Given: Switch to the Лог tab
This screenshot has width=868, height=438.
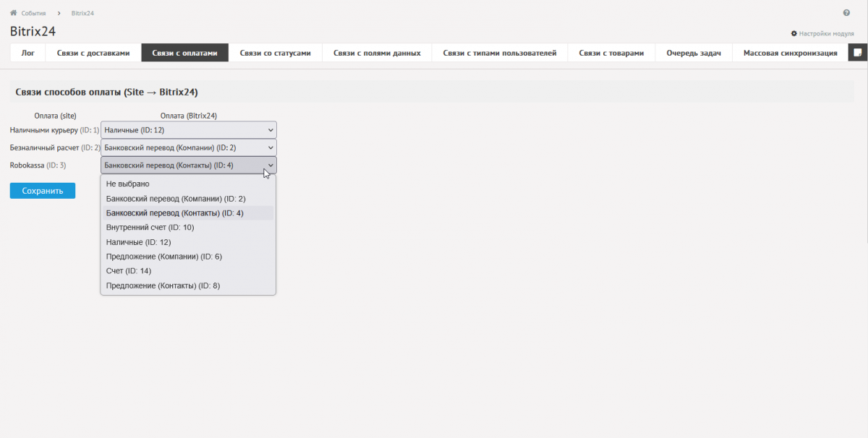Looking at the screenshot, I should pos(28,53).
